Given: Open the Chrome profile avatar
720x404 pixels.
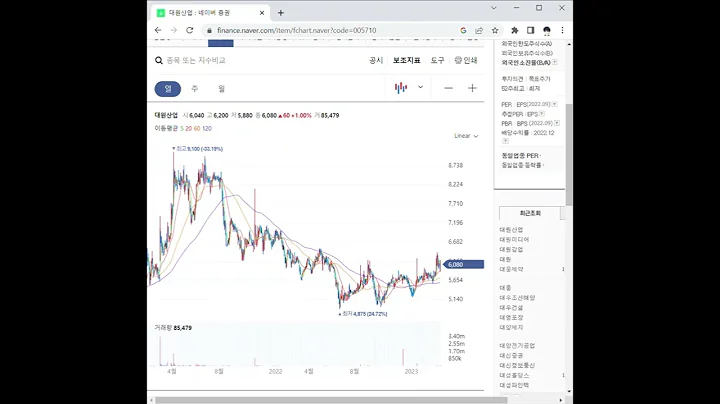Looking at the screenshot, I should (x=546, y=30).
